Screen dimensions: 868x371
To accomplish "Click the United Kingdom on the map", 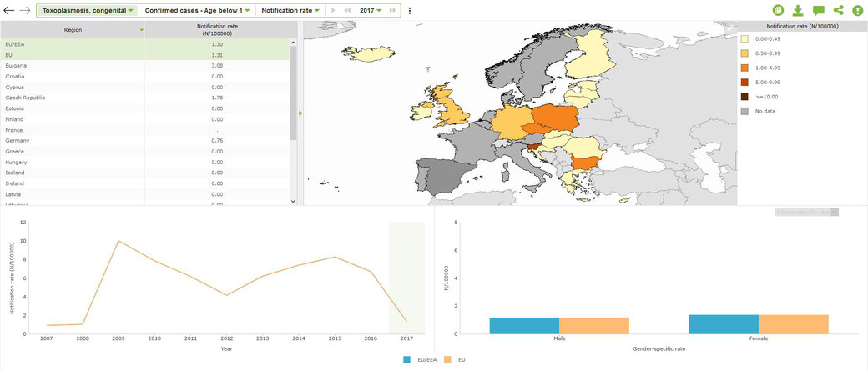I will pyautogui.click(x=452, y=111).
